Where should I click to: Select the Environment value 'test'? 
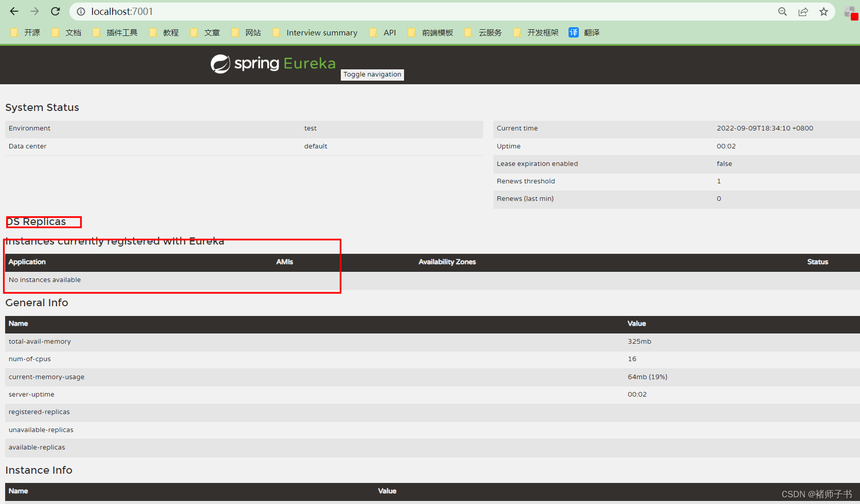point(310,128)
